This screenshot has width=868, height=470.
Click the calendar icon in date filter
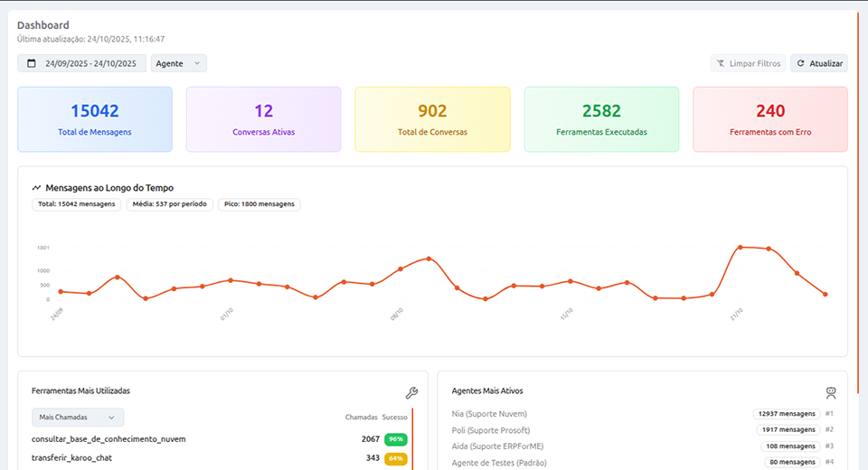pos(32,63)
